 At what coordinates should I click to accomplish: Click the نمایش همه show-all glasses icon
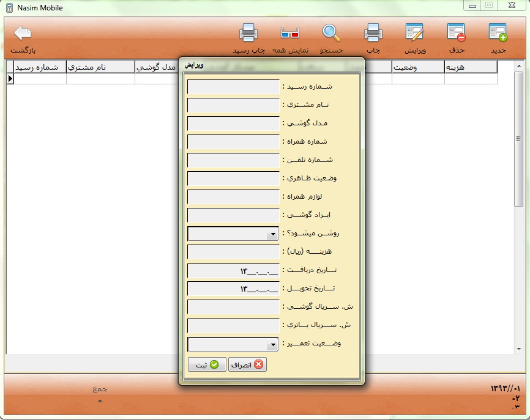(x=289, y=33)
